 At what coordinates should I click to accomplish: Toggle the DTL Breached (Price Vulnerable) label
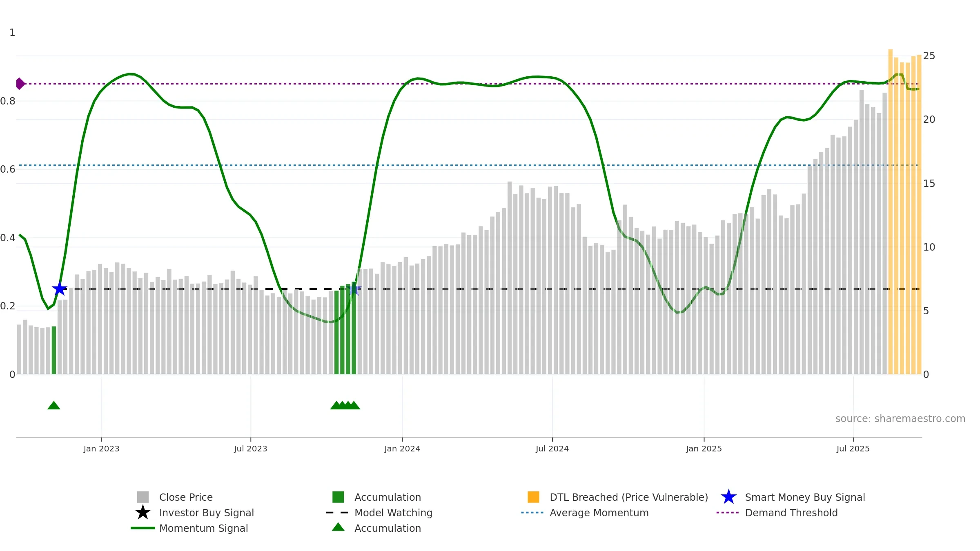pos(629,497)
